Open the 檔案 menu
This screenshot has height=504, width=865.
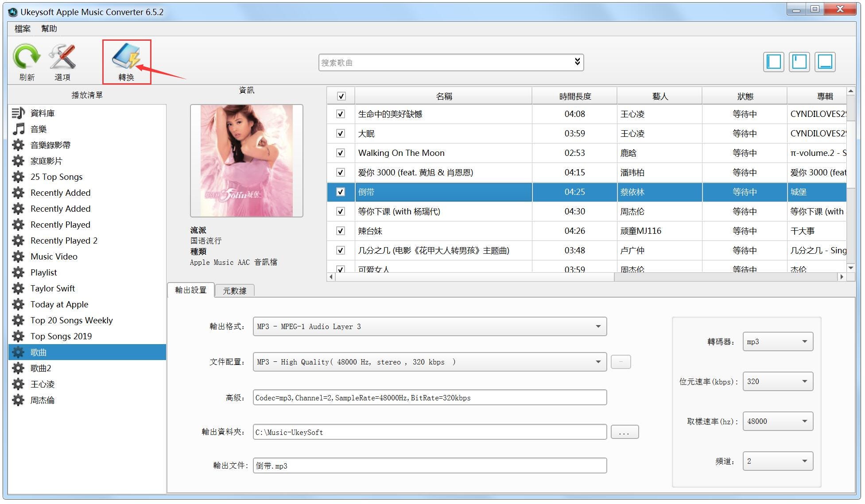[x=23, y=29]
